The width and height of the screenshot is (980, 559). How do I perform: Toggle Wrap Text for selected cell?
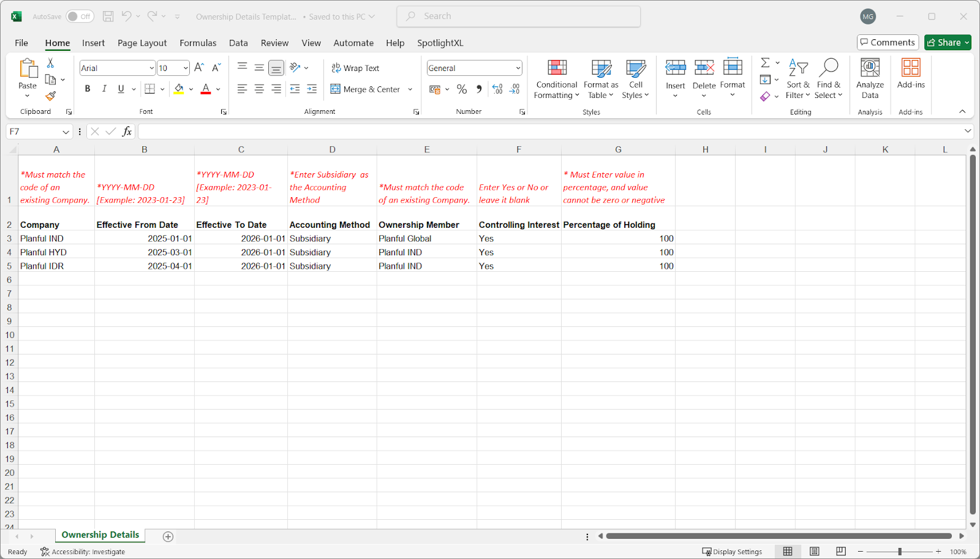(x=355, y=68)
